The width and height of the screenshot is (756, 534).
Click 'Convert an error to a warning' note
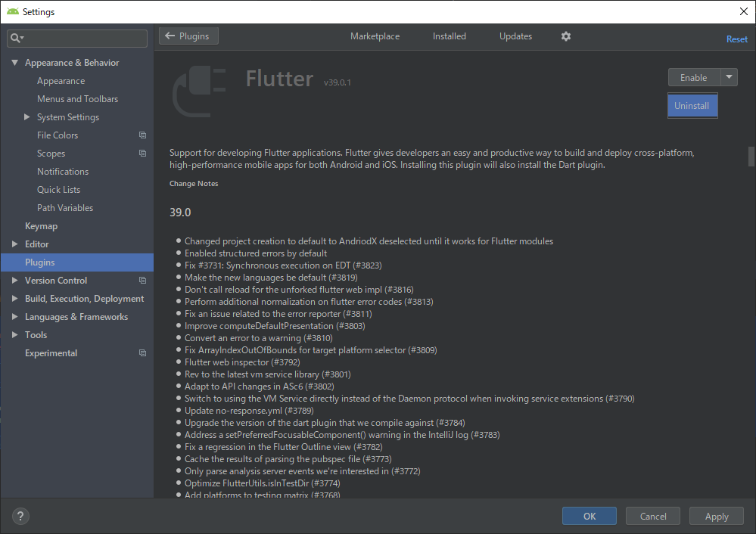click(258, 338)
